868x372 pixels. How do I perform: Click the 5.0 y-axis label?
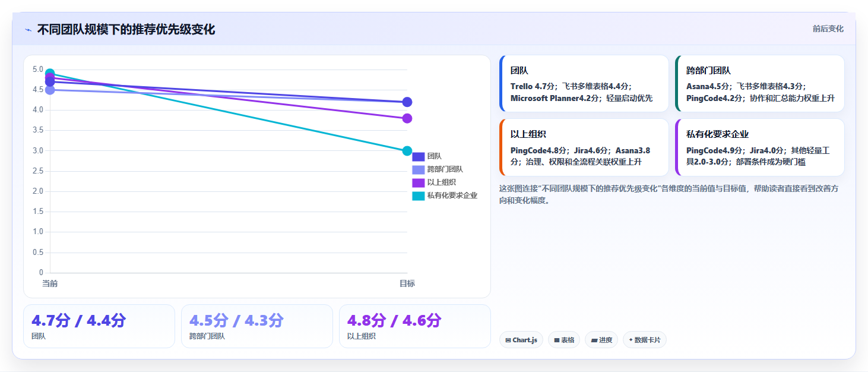click(37, 70)
